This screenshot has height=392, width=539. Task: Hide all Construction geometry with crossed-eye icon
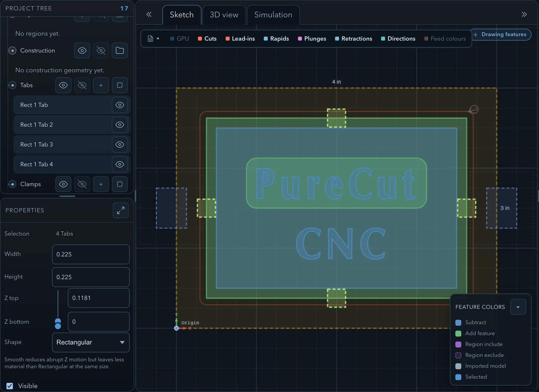pyautogui.click(x=101, y=50)
